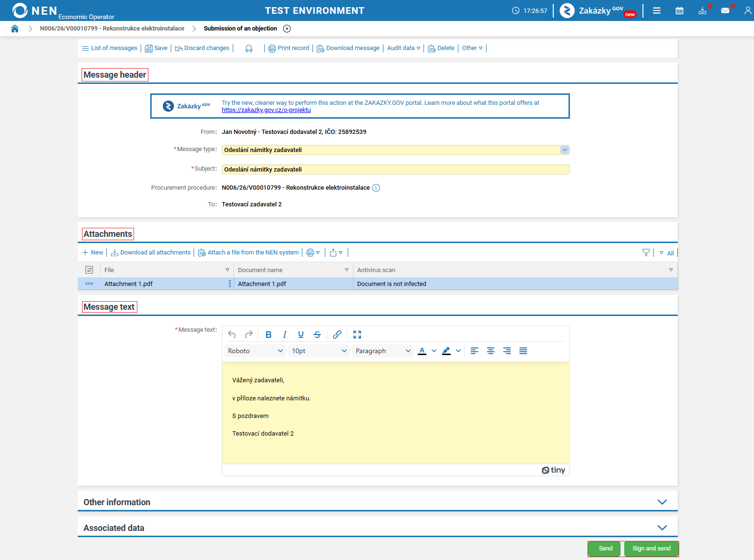Align text left
The image size is (754, 560).
[x=475, y=351]
